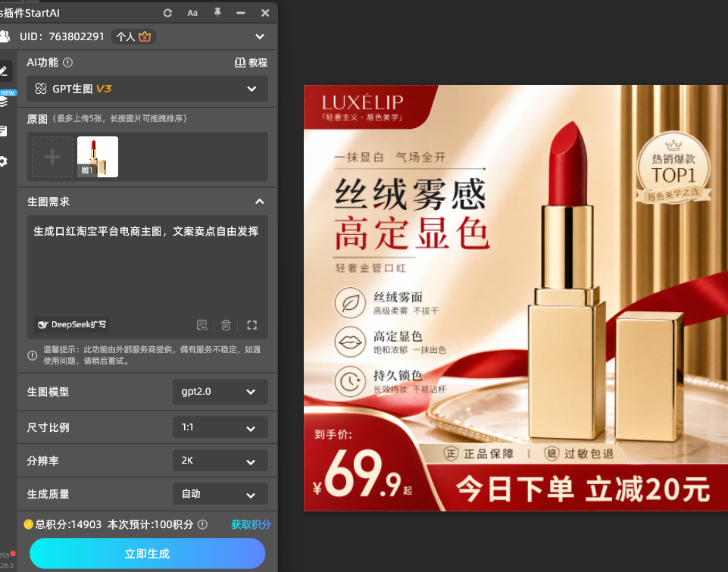Screen dimensions: 728x572
Task: Click the DeepSeek扩写 button
Action: coord(72,324)
